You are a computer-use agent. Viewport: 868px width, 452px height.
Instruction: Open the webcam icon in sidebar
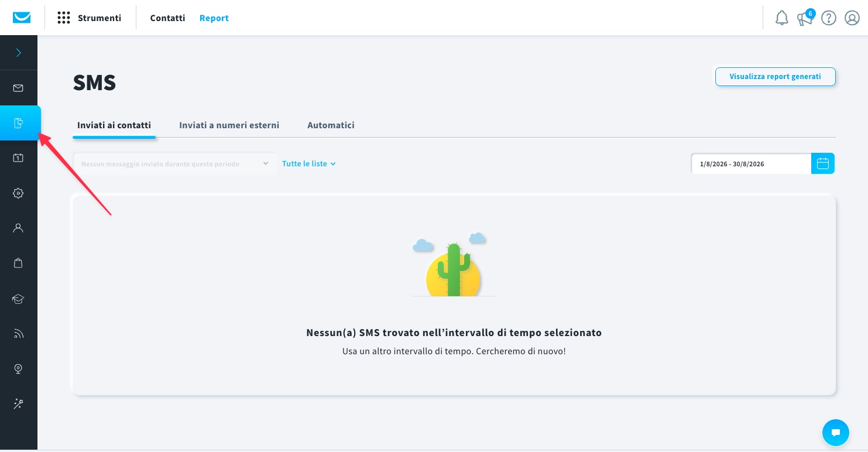[x=18, y=369]
